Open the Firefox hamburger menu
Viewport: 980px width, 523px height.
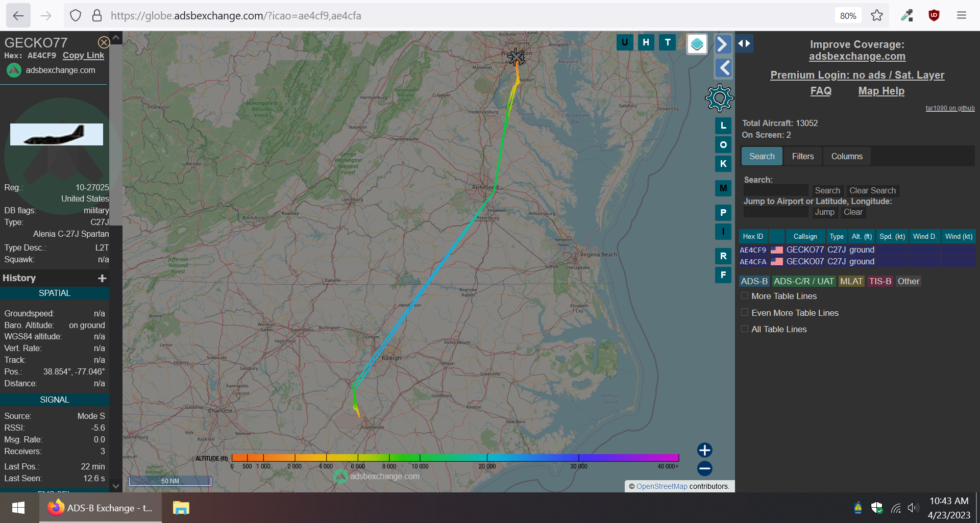[962, 16]
